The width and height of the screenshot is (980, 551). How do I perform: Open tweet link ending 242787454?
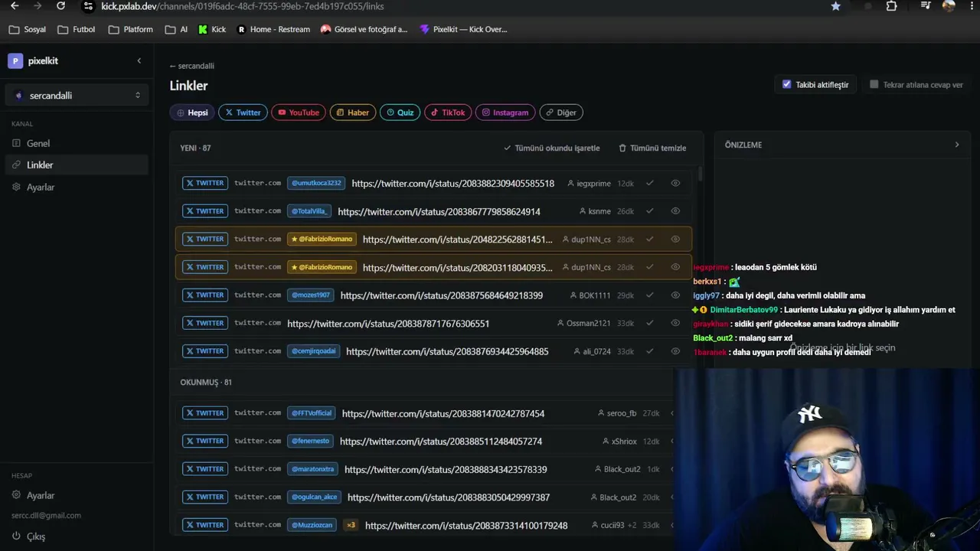pyautogui.click(x=443, y=414)
